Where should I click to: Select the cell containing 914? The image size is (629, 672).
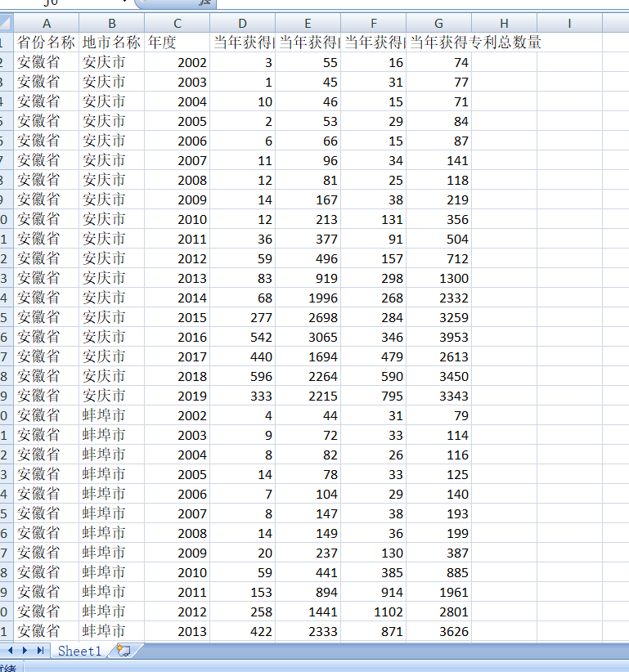pos(374,592)
